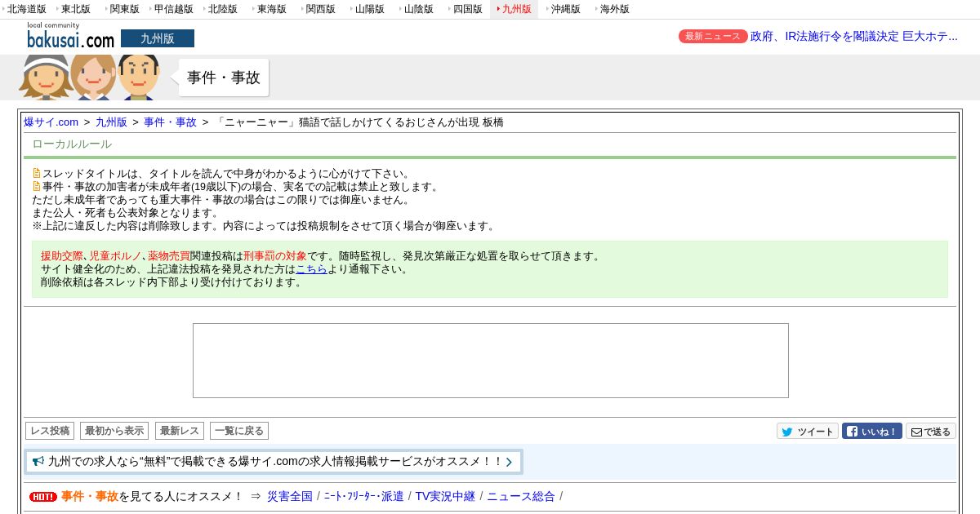This screenshot has width=980, height=514.
Task: Click the bakusai.com logo
Action: coord(70,37)
